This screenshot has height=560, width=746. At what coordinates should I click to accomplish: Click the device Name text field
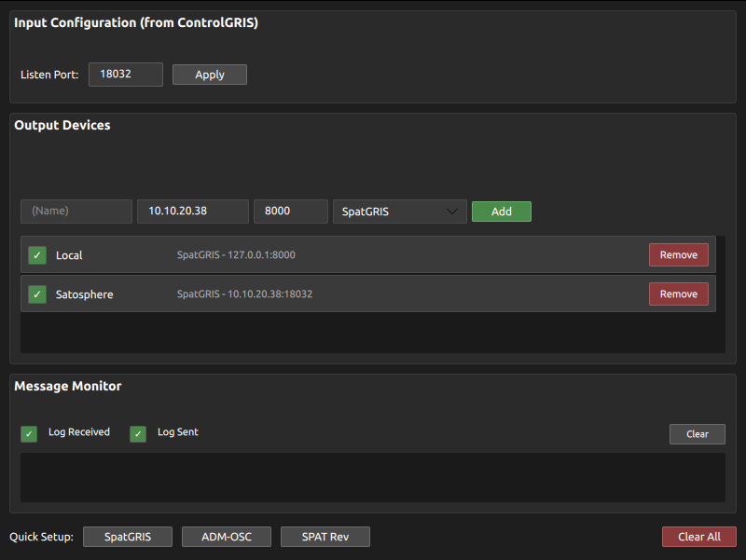(76, 212)
